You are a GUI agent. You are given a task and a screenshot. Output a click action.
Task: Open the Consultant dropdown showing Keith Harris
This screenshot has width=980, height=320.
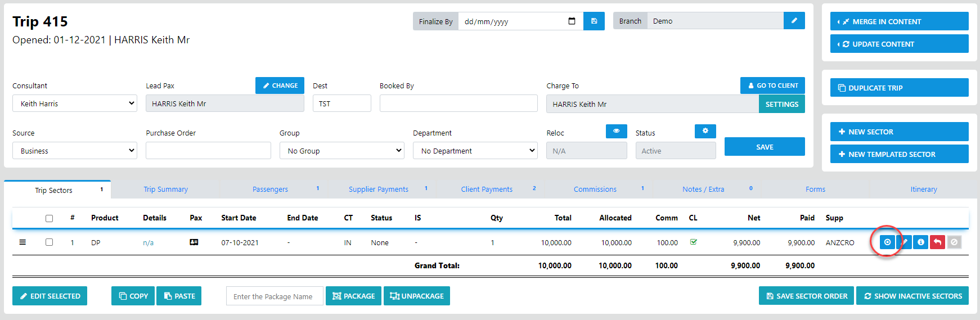75,103
